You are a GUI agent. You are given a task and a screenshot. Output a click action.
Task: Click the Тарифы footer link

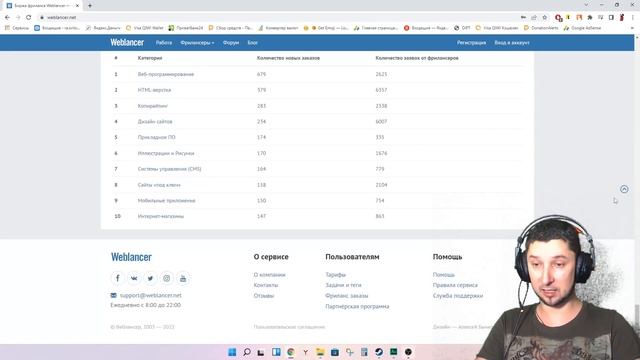[x=336, y=275]
